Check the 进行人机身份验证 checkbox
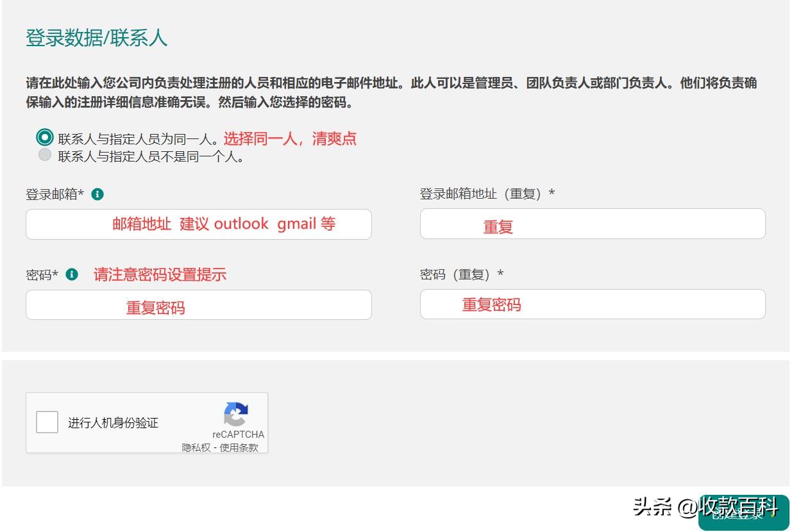The width and height of the screenshot is (794, 532). coord(47,422)
